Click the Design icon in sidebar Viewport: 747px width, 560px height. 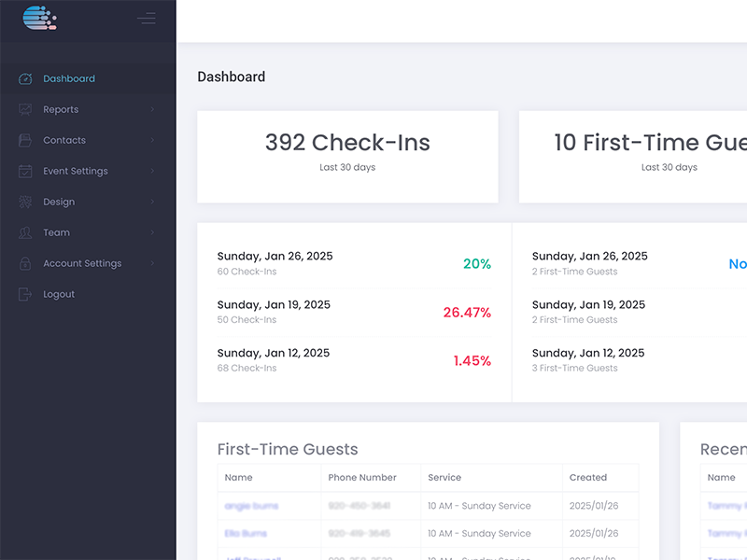(x=25, y=202)
